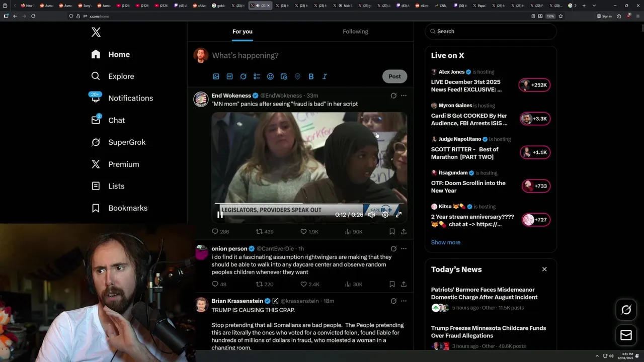Tag location in composer
The image size is (644, 362).
[x=297, y=76]
